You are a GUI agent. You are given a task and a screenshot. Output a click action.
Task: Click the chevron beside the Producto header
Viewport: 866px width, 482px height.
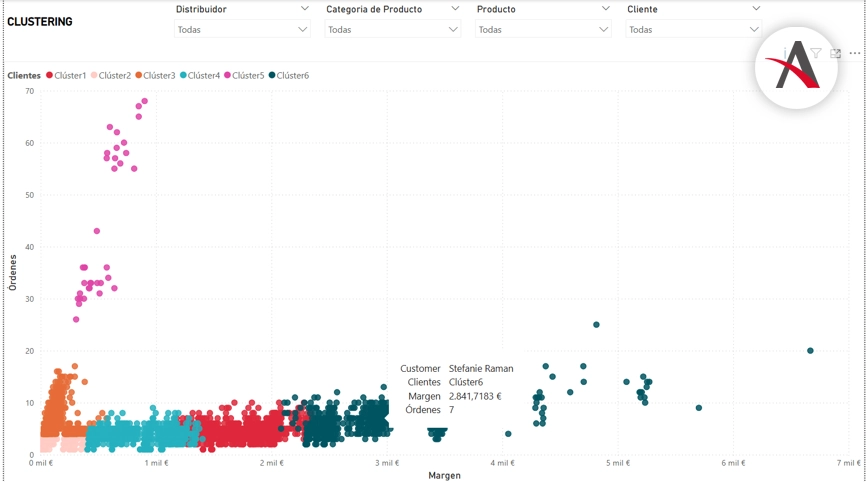(605, 8)
